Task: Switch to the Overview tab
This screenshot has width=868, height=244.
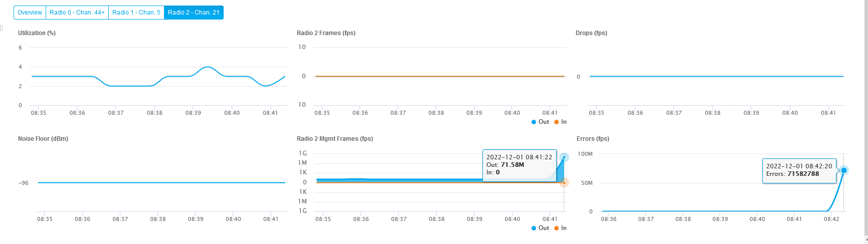Action: point(30,13)
